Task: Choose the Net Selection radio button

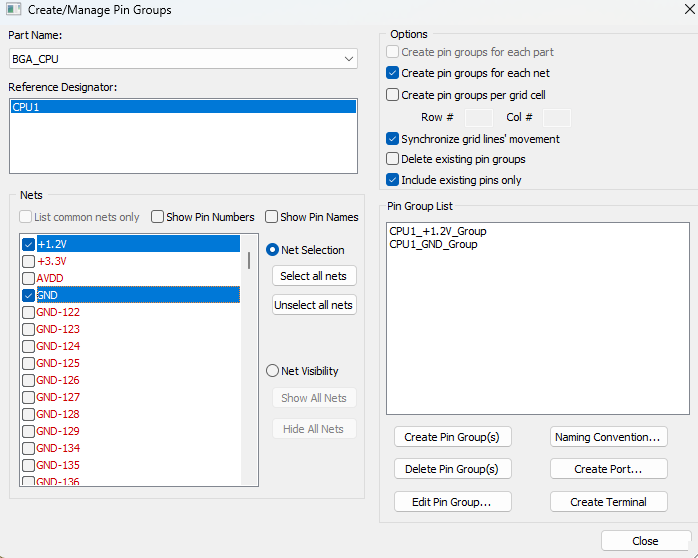Action: pos(272,250)
